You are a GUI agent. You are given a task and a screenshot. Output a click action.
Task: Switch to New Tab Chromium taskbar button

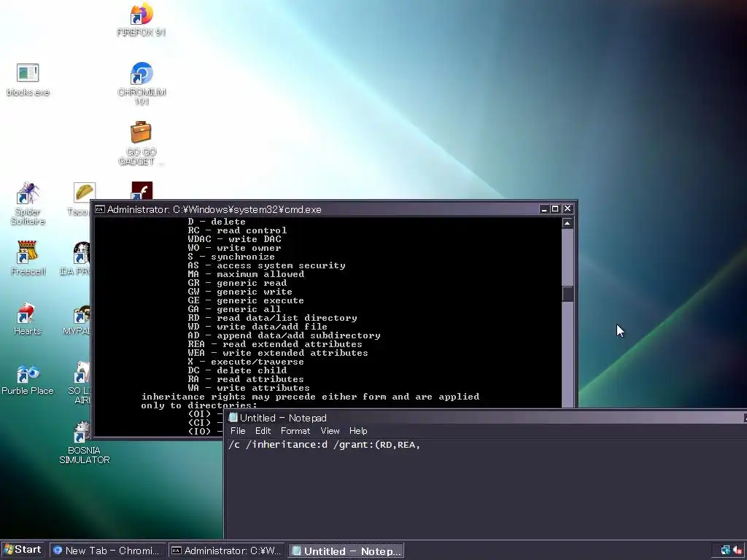point(107,551)
